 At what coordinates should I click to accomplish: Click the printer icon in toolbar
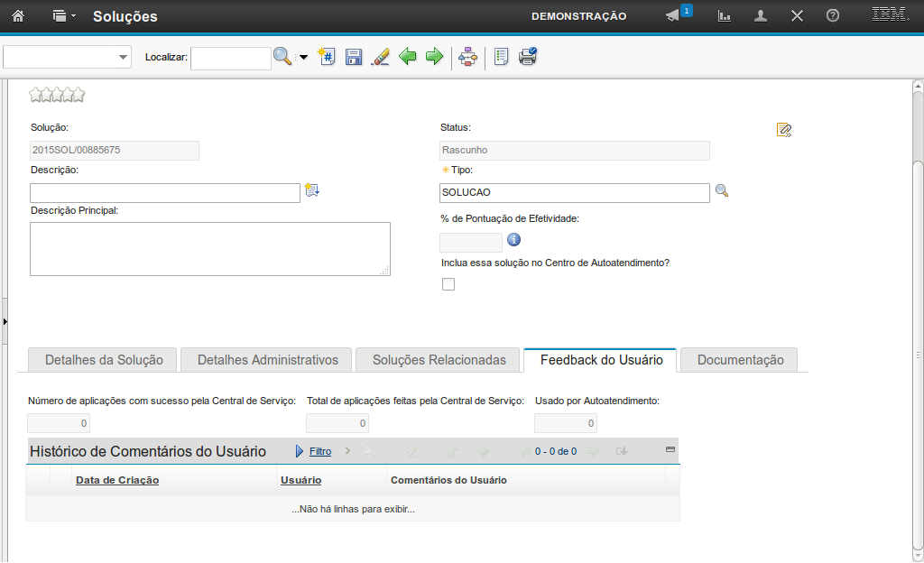(528, 57)
